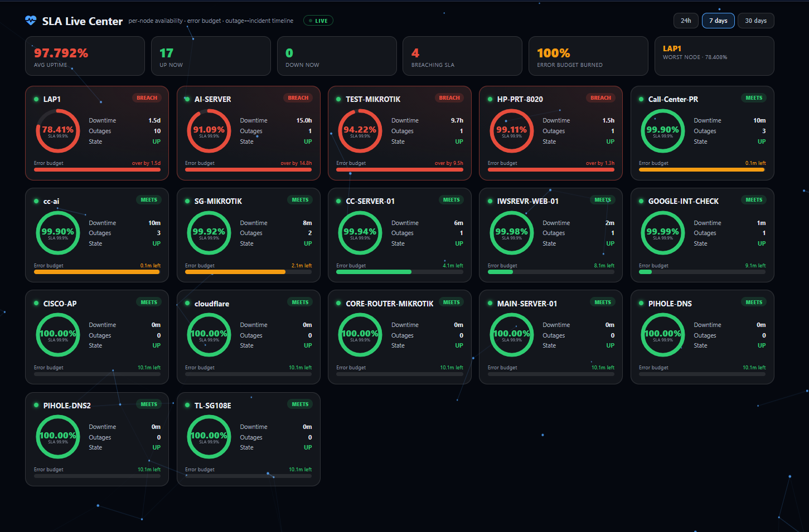The width and height of the screenshot is (809, 532).
Task: Click '9.1m left' on GOOGLE-INT-CHECK card
Action: (755, 266)
